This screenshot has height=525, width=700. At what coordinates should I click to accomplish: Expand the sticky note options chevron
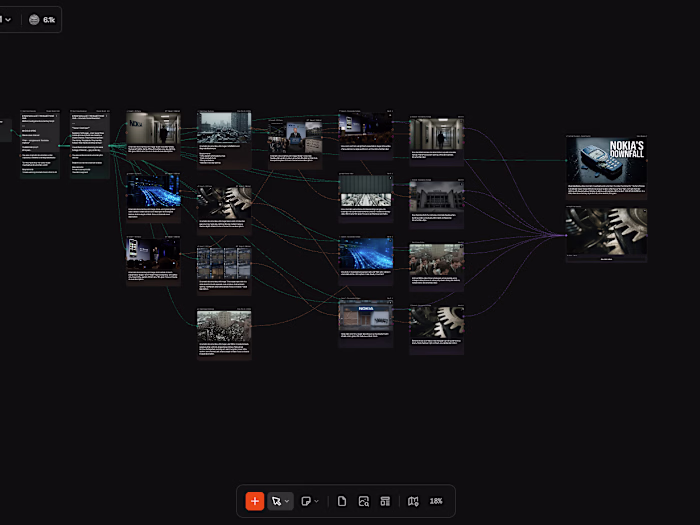click(x=317, y=501)
